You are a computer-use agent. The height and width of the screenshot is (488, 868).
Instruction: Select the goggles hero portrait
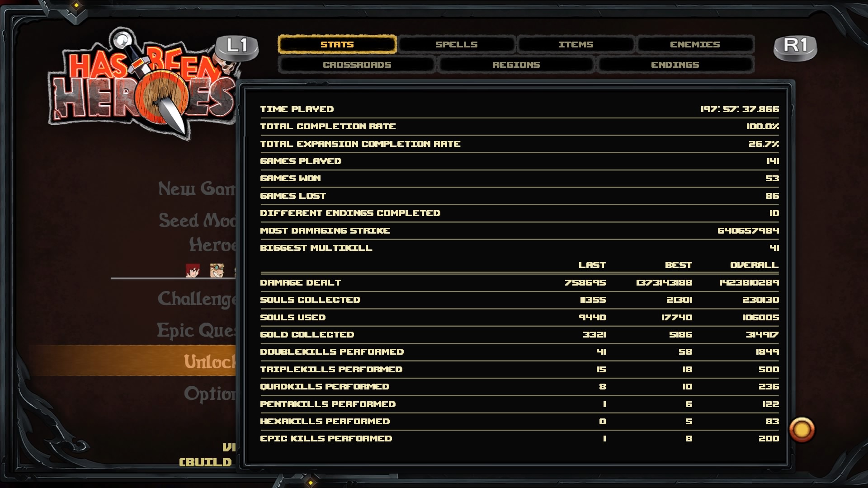(x=217, y=270)
